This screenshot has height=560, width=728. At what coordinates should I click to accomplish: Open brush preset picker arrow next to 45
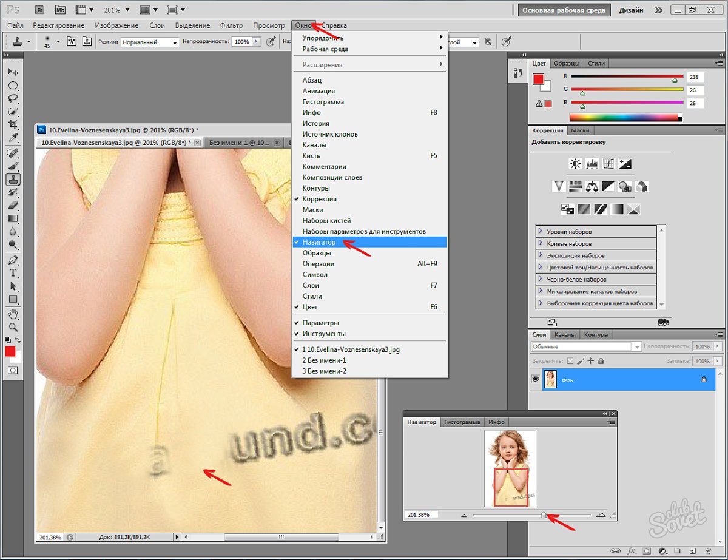[x=58, y=42]
